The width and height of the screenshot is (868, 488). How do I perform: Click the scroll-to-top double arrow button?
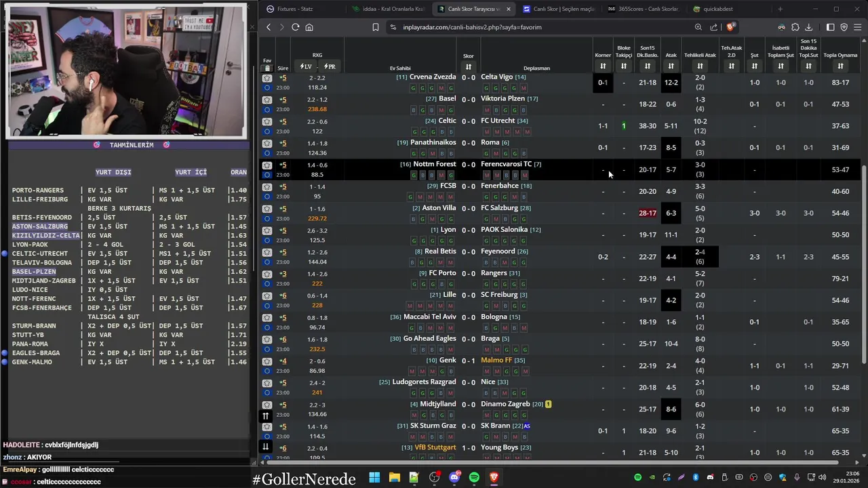(x=266, y=415)
